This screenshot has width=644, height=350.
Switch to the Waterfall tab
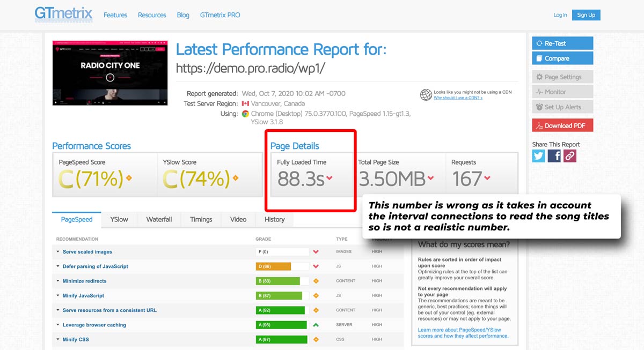click(x=159, y=219)
